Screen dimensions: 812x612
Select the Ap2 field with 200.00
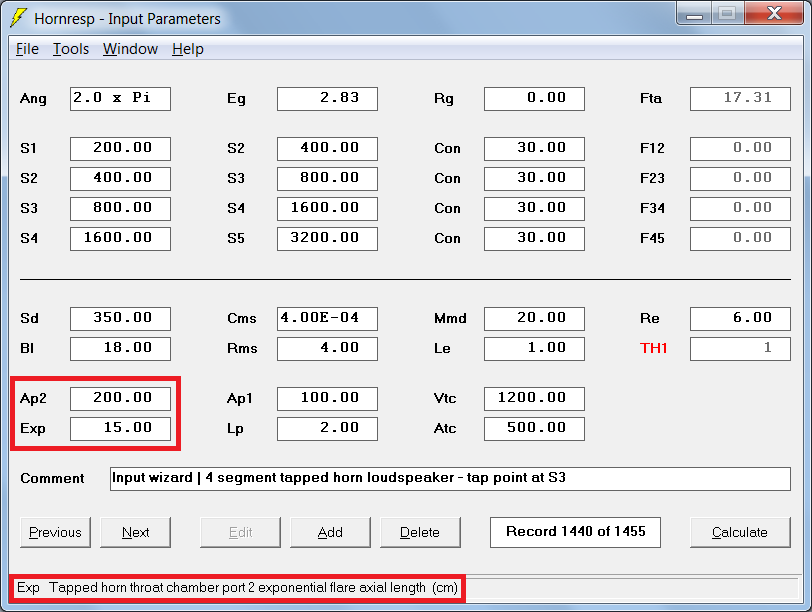[120, 399]
